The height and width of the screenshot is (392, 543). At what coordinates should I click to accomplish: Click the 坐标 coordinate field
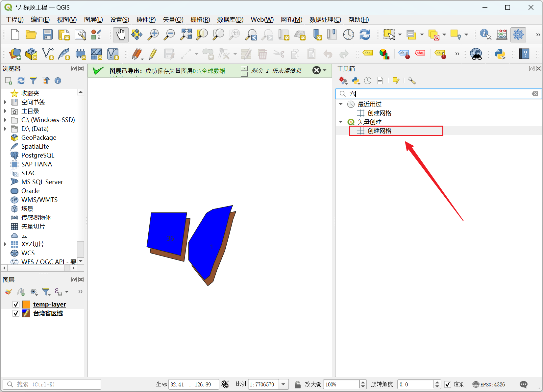point(194,384)
